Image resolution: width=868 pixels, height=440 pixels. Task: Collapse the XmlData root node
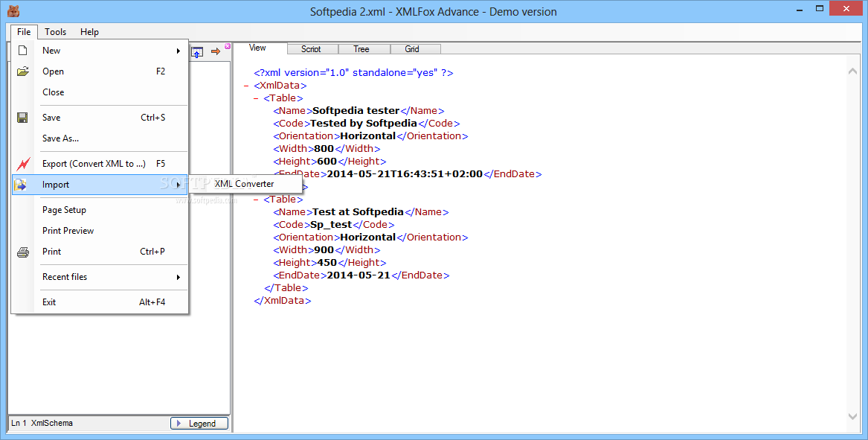[246, 86]
